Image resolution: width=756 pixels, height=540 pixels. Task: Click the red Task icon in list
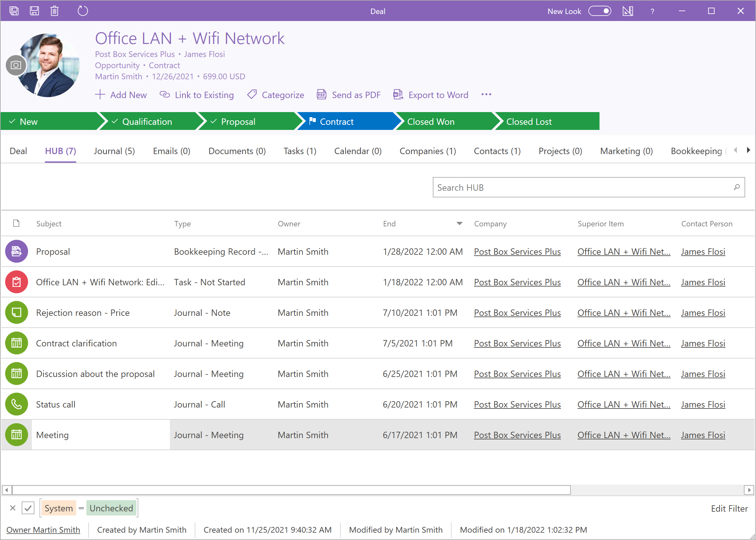tap(16, 282)
